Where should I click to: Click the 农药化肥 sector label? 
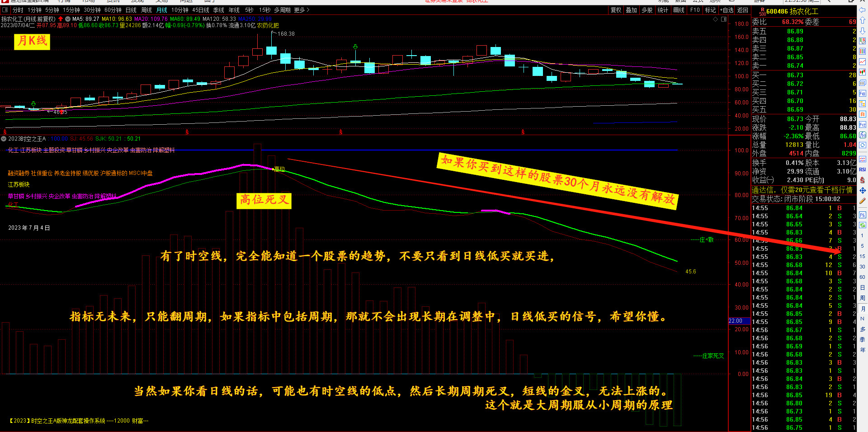click(268, 25)
